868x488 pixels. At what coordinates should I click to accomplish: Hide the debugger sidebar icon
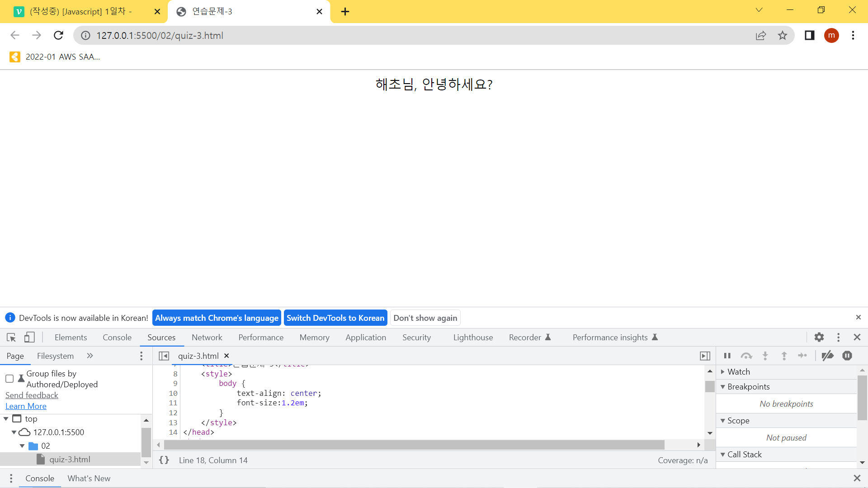pyautogui.click(x=705, y=356)
